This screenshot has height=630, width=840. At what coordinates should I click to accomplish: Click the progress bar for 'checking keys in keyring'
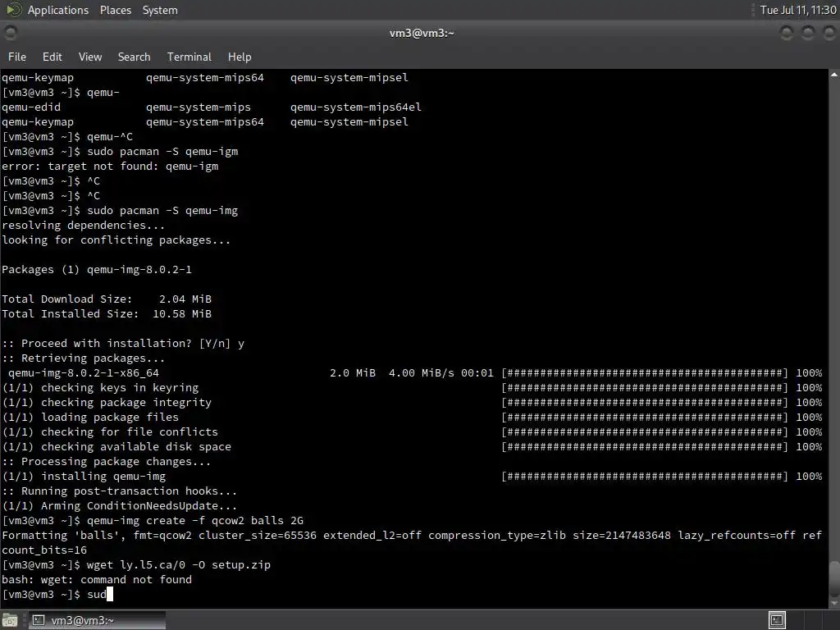[x=645, y=387]
